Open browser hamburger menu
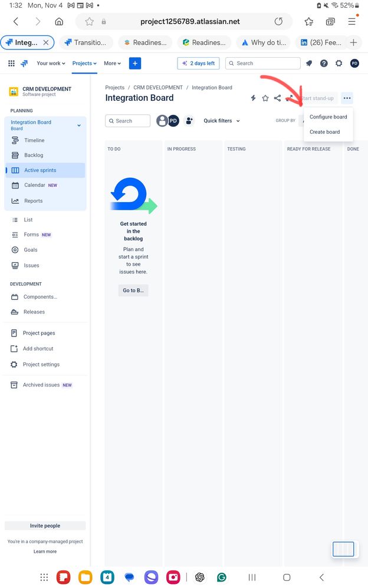This screenshot has height=588, width=368. [x=352, y=22]
